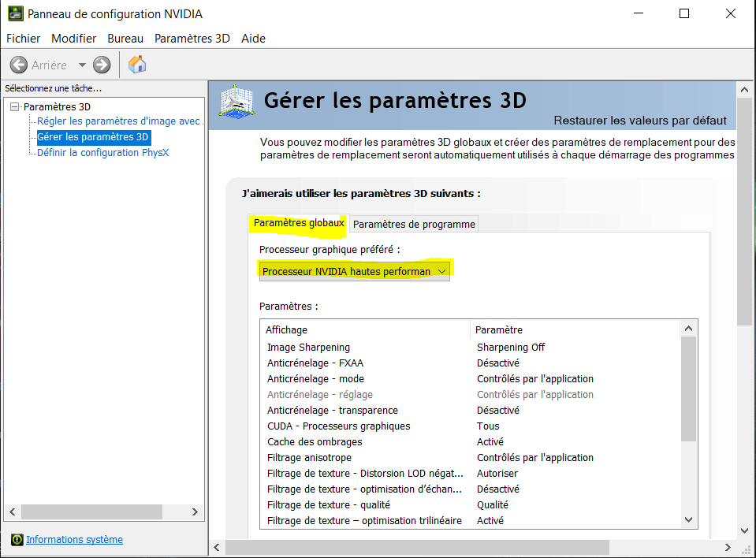Open the Bureau menu

125,39
